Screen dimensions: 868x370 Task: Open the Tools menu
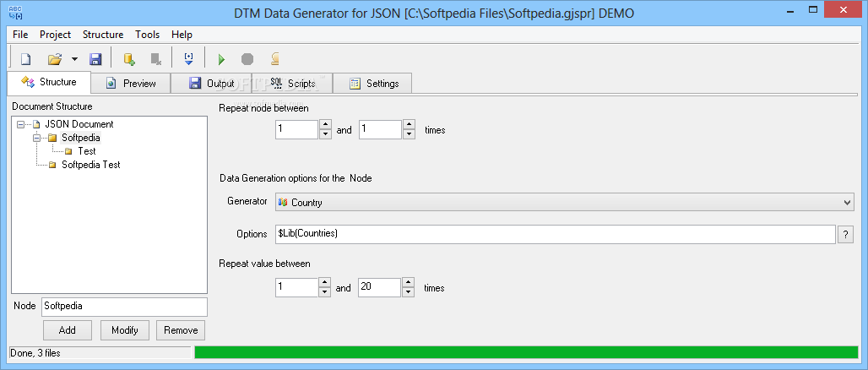147,35
